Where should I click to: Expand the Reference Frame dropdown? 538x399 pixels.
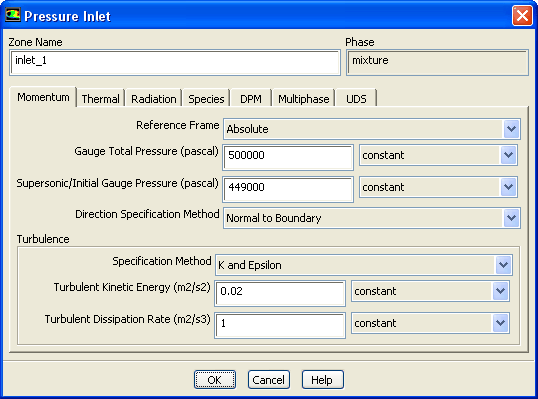372,129
